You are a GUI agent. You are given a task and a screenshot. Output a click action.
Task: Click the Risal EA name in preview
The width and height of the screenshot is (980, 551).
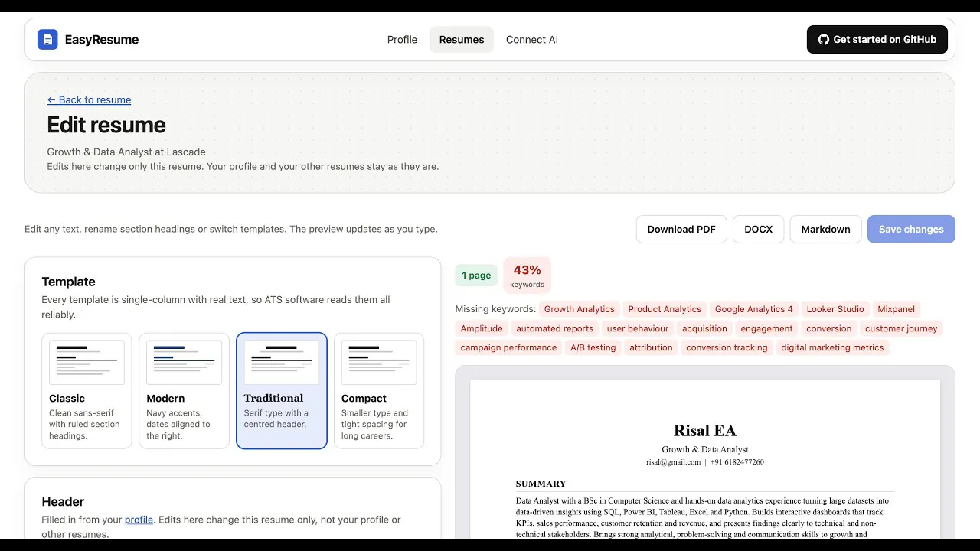704,431
